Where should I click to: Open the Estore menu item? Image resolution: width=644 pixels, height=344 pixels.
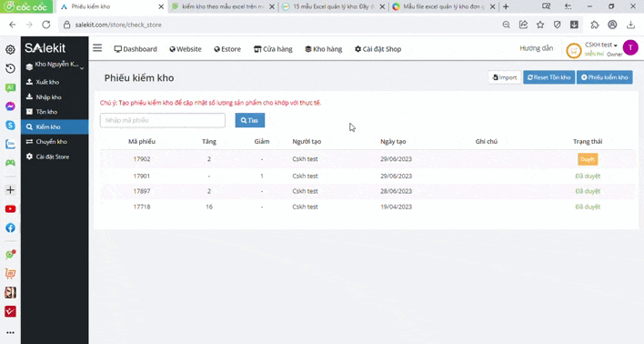[x=227, y=49]
